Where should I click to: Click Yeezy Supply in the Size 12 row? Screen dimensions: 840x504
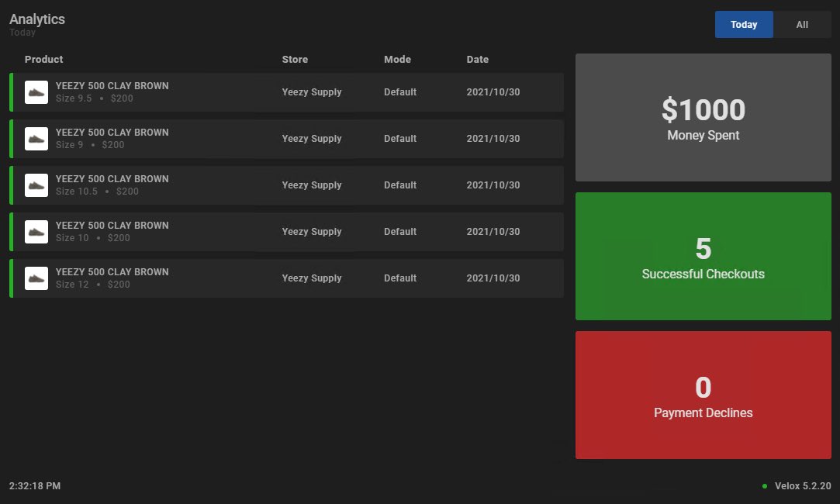point(312,278)
